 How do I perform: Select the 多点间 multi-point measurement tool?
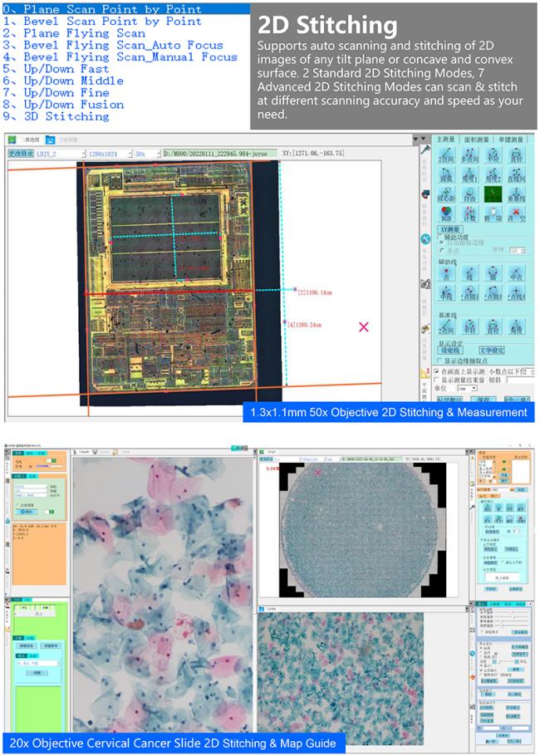[x=470, y=155]
